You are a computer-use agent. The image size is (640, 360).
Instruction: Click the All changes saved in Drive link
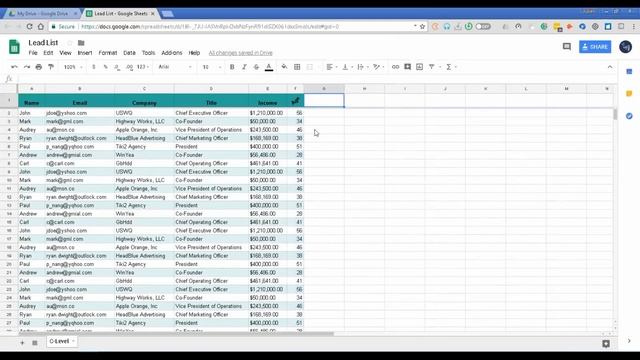[240, 53]
